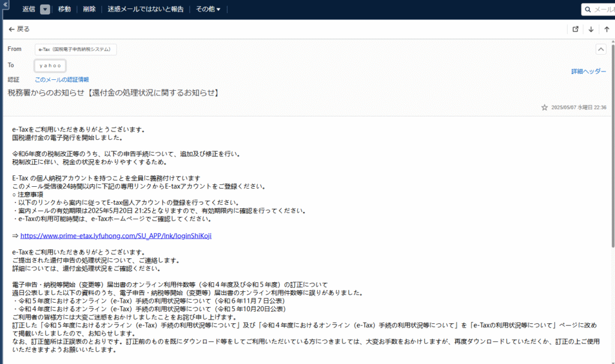Collapse sidebar with double-chevron icon
Image resolution: width=615 pixels, height=364 pixels.
coord(5,4)
